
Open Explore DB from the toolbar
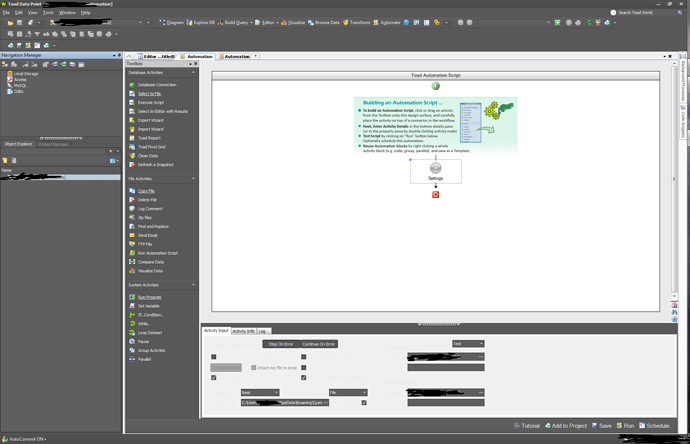coord(201,22)
